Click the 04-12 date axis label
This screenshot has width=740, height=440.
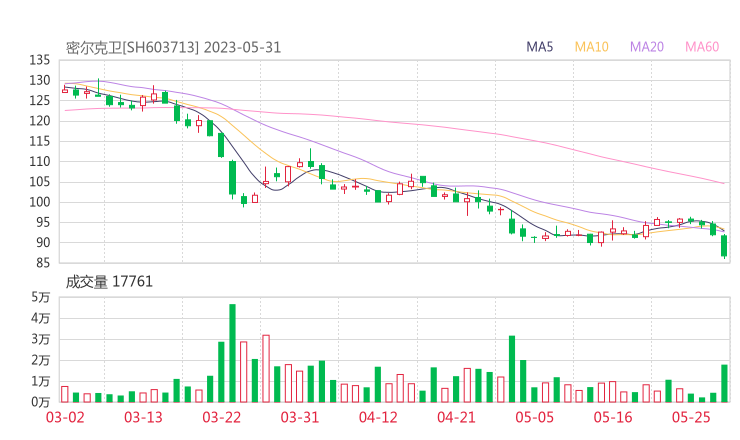point(378,417)
